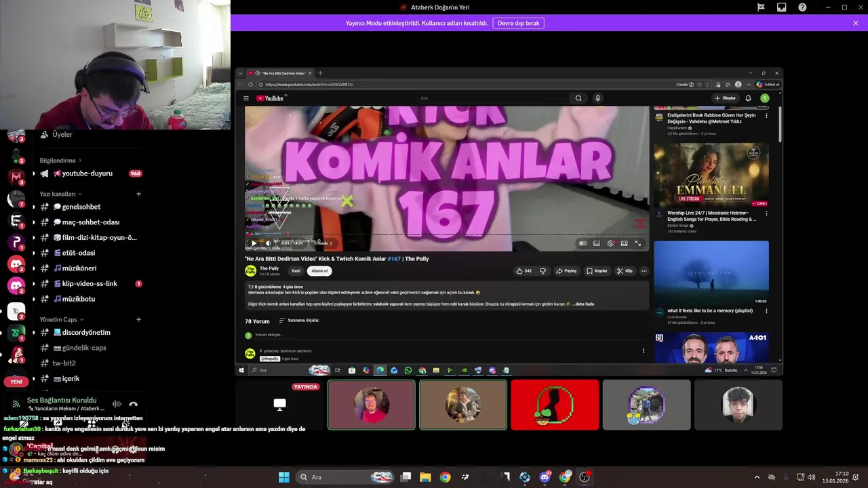Add a channel to Yazı kanalları
The image size is (868, 488).
pyautogui.click(x=138, y=194)
